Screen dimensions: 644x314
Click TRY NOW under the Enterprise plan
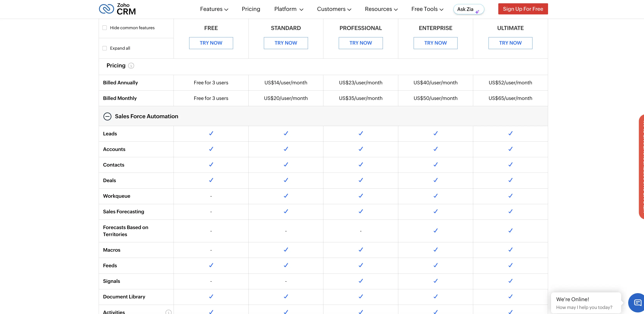[435, 43]
